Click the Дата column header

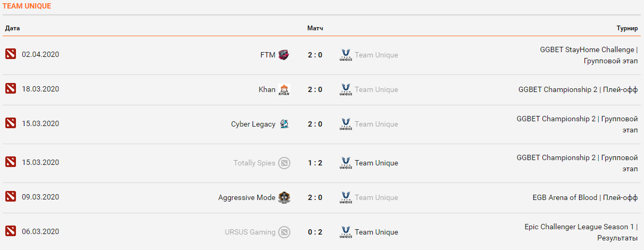[x=12, y=28]
